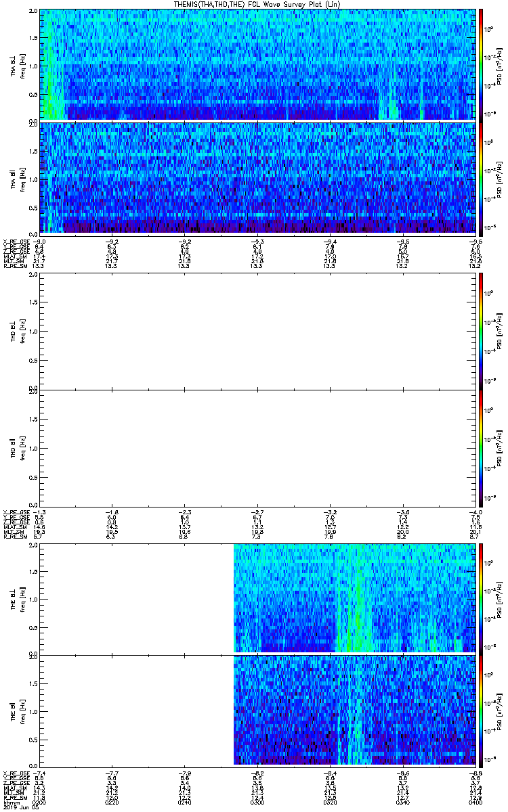This screenshot has height=812, width=508.
Task: Click the PSD color bar beside THD B∥ panel
Action: click(x=482, y=447)
